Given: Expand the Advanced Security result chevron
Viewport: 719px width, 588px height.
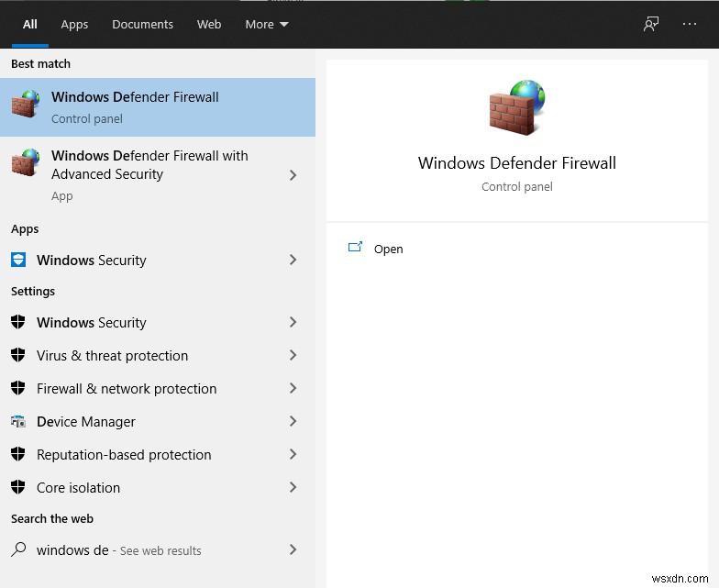Looking at the screenshot, I should point(293,174).
